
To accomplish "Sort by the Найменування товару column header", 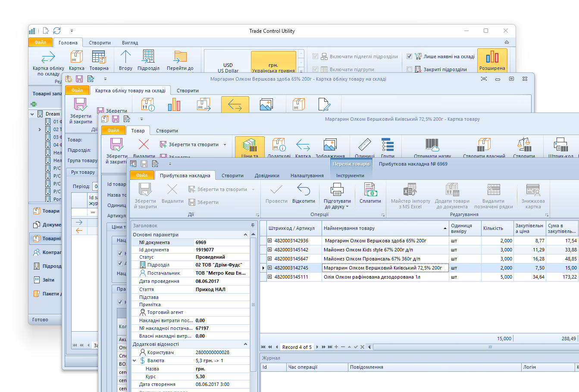I will [385, 228].
